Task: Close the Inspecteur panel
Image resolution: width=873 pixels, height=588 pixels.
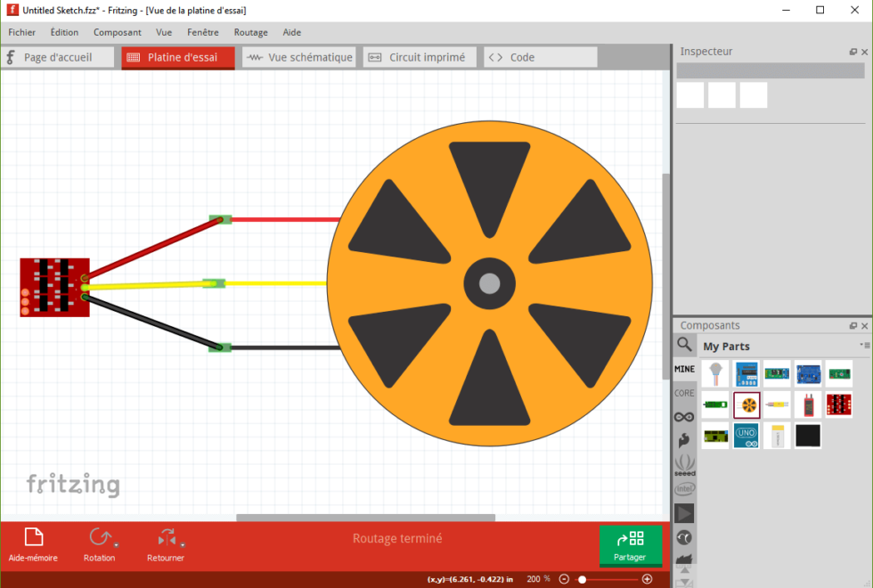Action: (x=863, y=52)
